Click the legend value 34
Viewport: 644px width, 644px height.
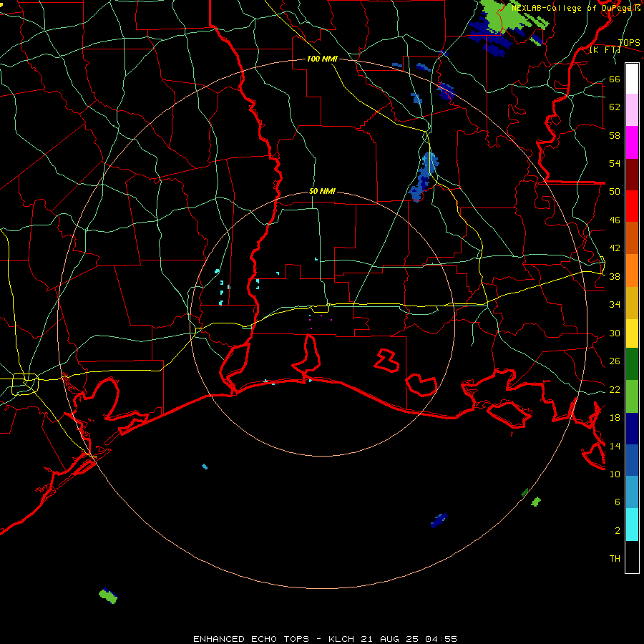click(x=615, y=304)
